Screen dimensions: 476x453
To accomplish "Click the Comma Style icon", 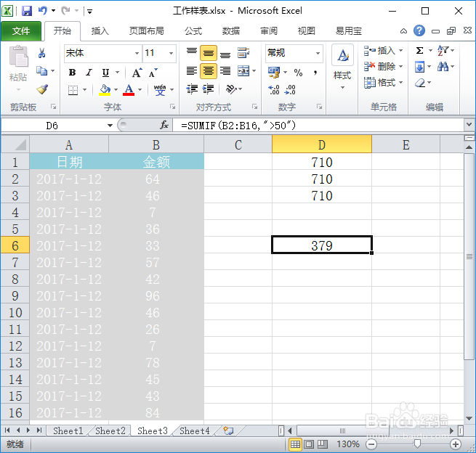I will [315, 73].
